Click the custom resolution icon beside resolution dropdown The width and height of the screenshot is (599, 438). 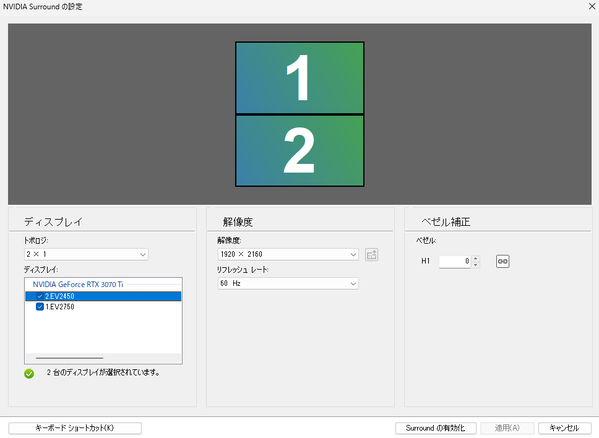pos(371,254)
